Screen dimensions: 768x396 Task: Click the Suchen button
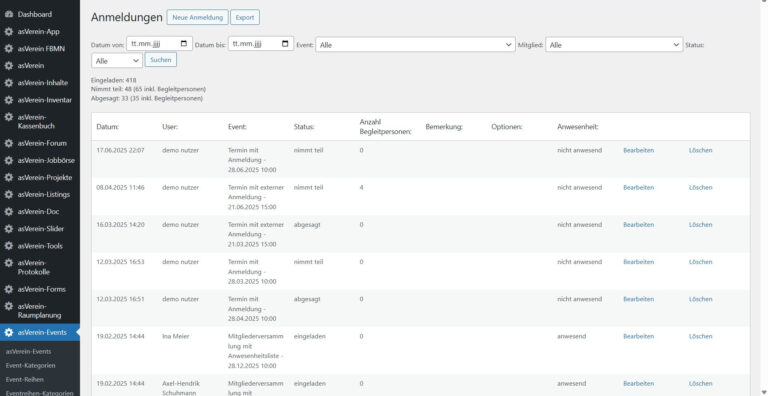(x=161, y=60)
